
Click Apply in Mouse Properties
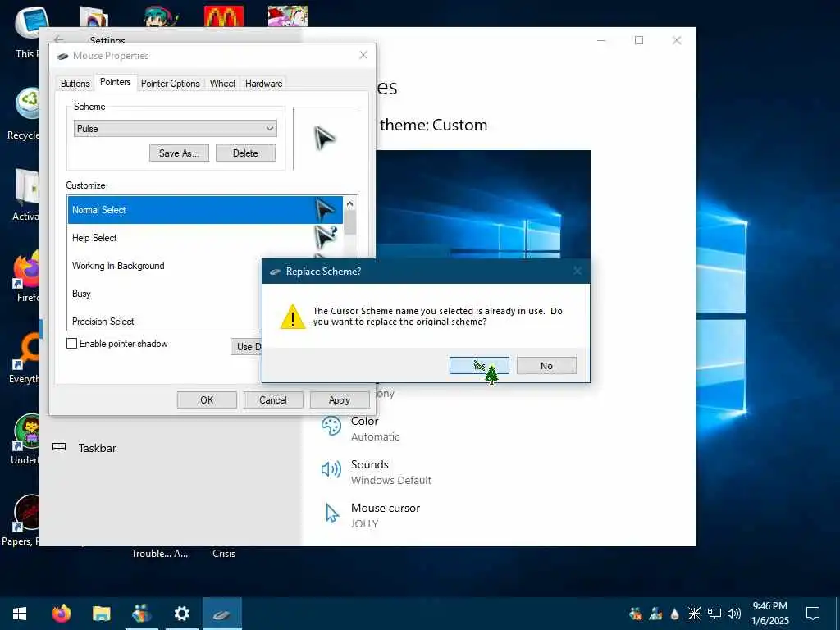(340, 400)
